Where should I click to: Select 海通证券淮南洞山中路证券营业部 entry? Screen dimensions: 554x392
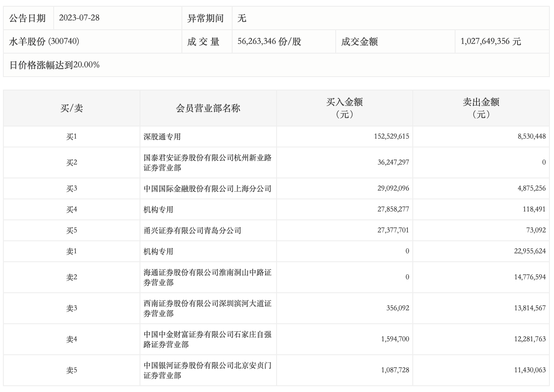click(207, 277)
